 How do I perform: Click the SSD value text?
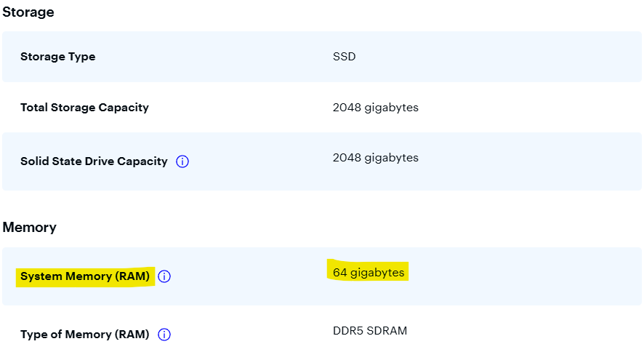[345, 57]
